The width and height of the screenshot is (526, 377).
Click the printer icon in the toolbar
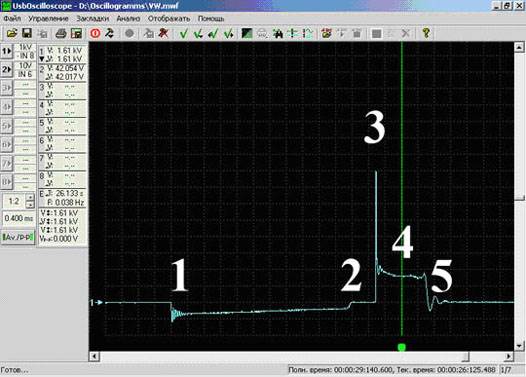click(x=61, y=33)
